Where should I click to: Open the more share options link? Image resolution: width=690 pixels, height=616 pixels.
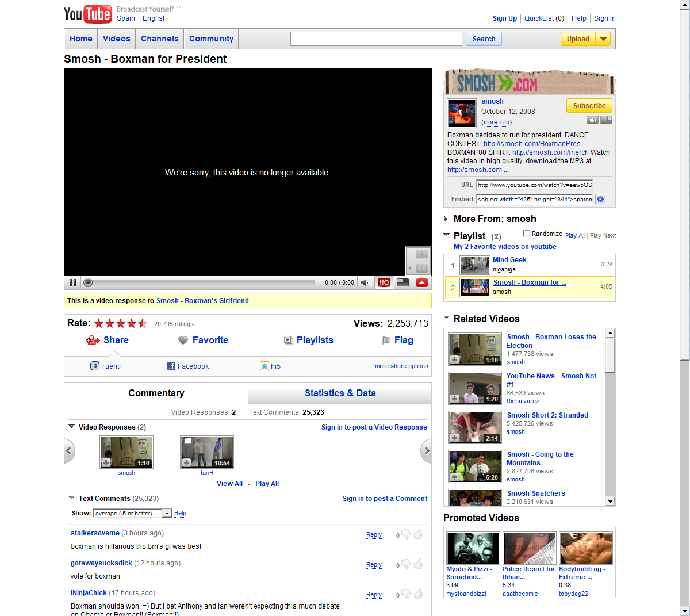(x=401, y=366)
